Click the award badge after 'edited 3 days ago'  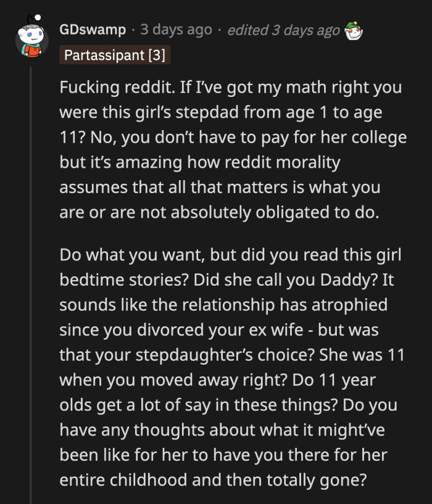[x=352, y=28]
